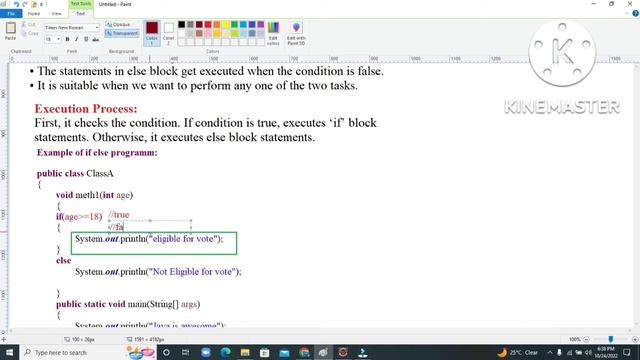Viewport: 640px width, 360px height.
Task: Click the zoom out minus button
Action: pos(587,339)
